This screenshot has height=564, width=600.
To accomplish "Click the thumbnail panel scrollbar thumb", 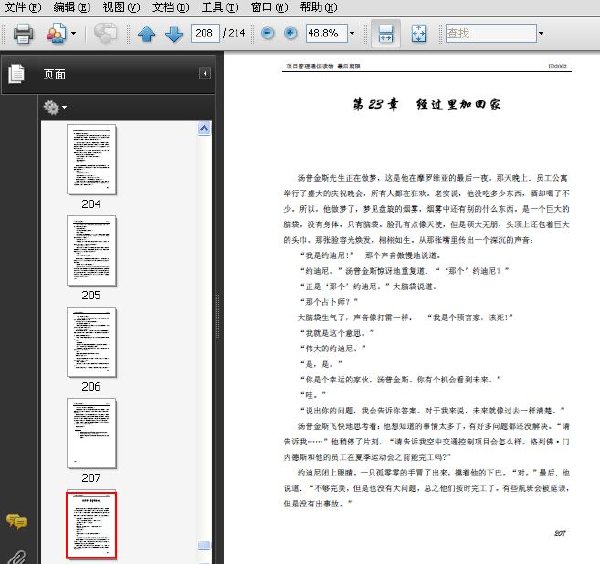I will click(204, 545).
